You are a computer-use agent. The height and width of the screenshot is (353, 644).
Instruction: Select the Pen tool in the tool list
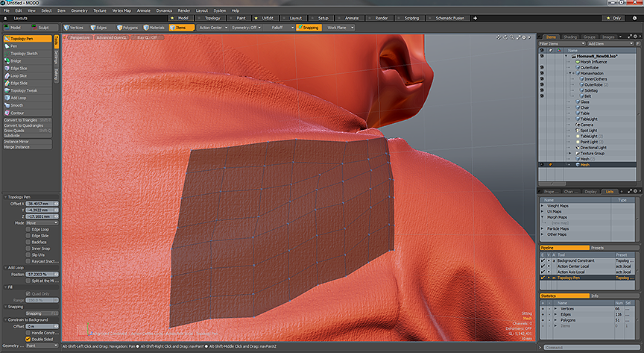click(x=28, y=46)
